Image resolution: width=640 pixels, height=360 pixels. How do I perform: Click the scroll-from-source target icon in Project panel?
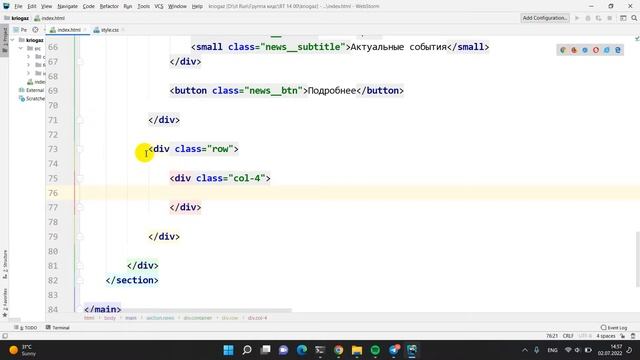36,30
